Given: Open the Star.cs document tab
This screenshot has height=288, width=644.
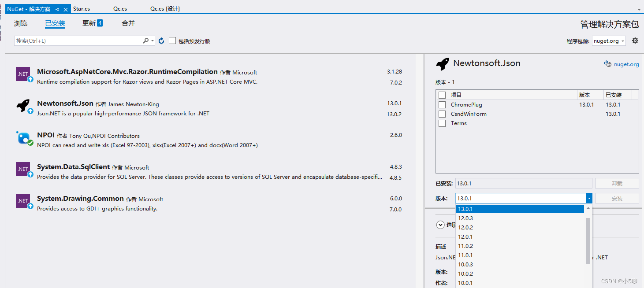Looking at the screenshot, I should (x=81, y=8).
